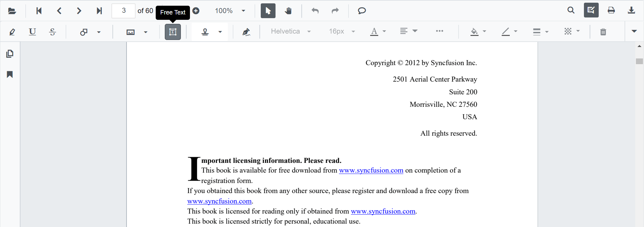Select the strikethrough annotation tool

pos(52,32)
